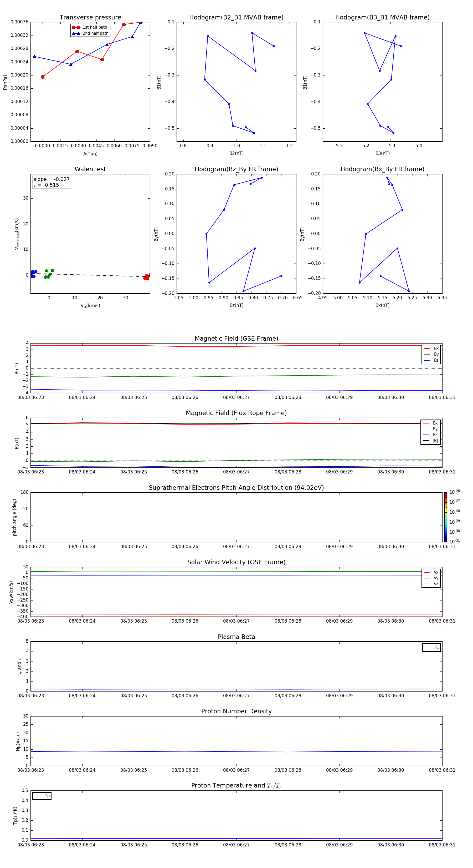
Task: Click the 'Proton Temperature and Te/Tp' title
Action: pos(236,786)
